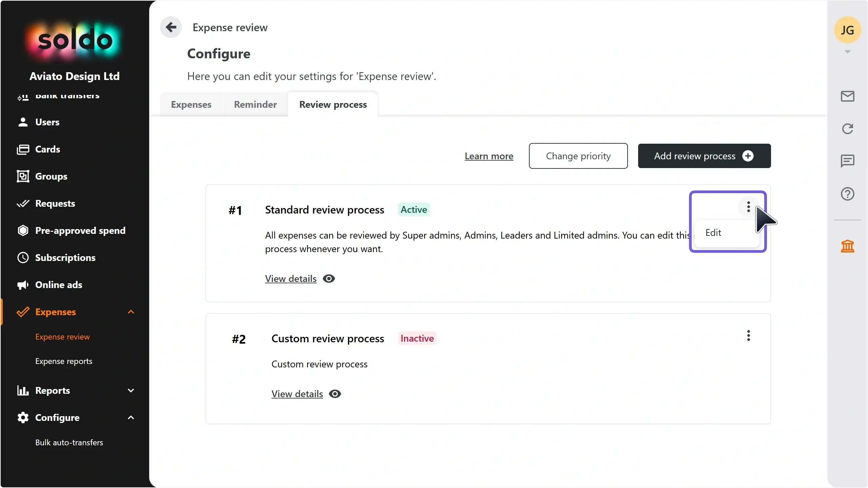Open the chat message icon
Screen dimensions: 868x488
tap(847, 161)
